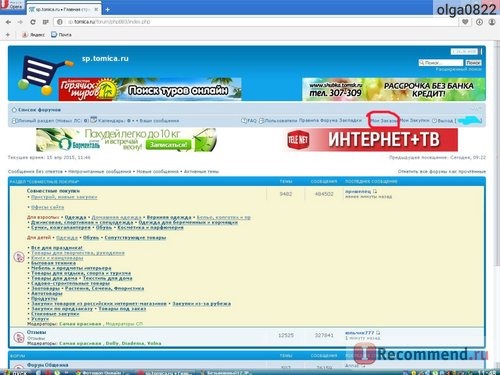500x375 pixels.
Task: Open the Все для праздника! subforum
Action: pyautogui.click(x=57, y=248)
